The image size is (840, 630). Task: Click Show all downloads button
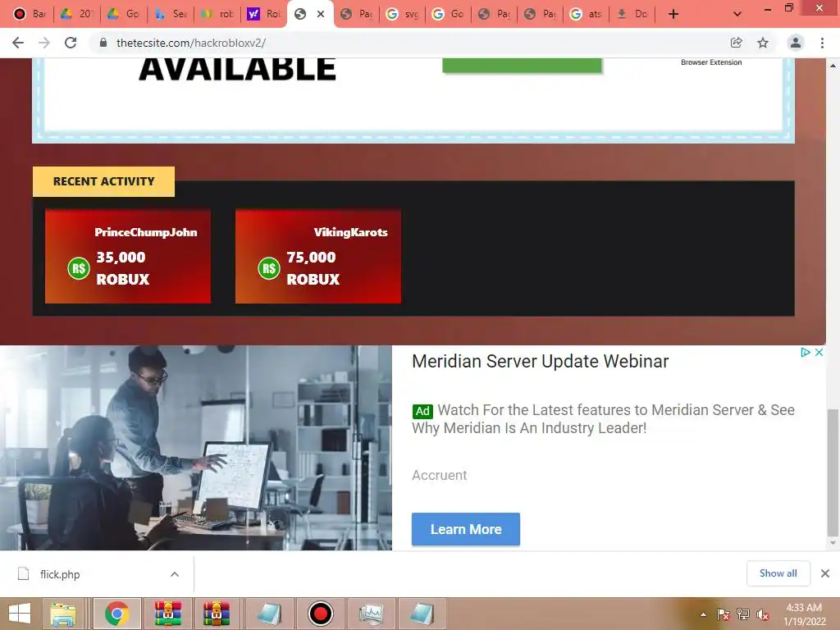tap(778, 573)
